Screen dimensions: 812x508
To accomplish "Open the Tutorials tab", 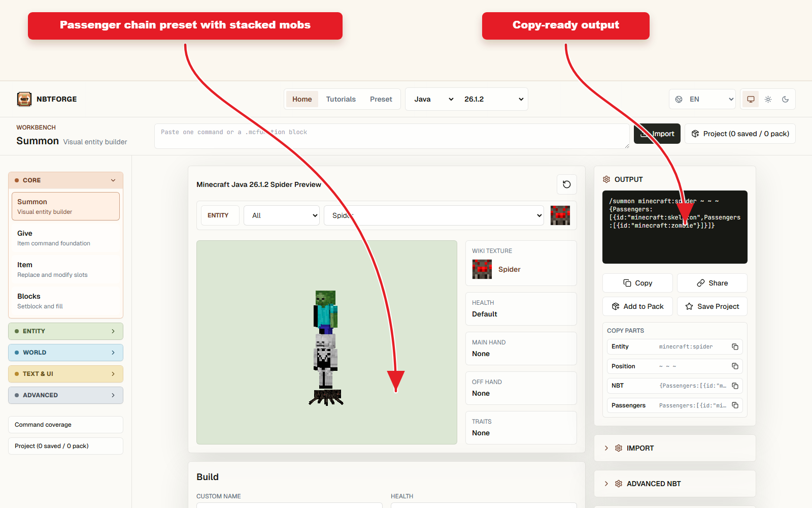I will click(341, 99).
